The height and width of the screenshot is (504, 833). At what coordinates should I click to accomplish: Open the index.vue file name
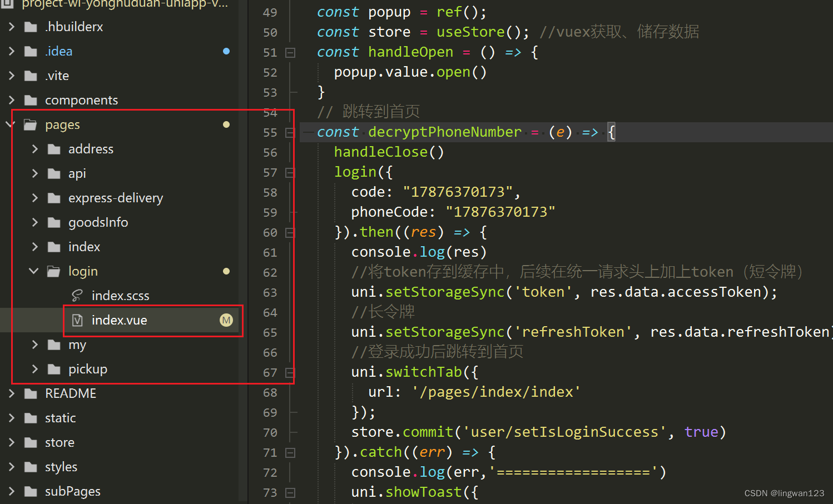(x=120, y=320)
